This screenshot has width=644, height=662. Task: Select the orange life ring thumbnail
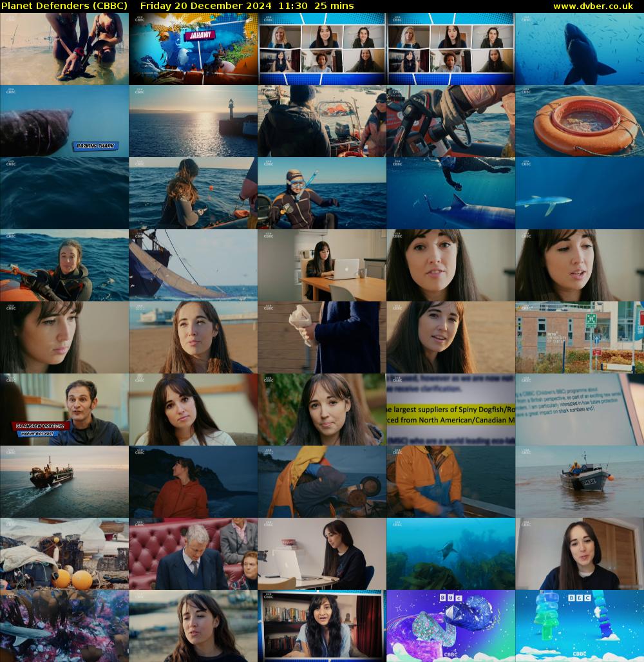click(580, 121)
